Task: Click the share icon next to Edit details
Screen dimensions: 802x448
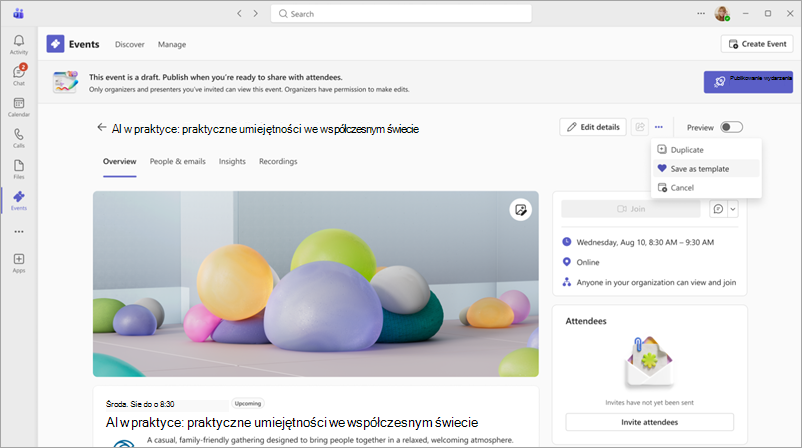Action: [x=640, y=127]
